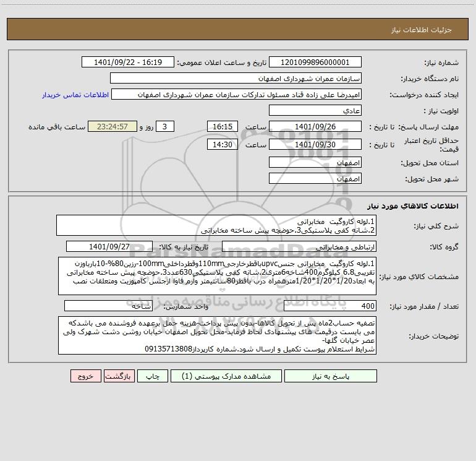Click the 'تاریخ و ساعت اعلان عمومی:' label

pos(221,63)
